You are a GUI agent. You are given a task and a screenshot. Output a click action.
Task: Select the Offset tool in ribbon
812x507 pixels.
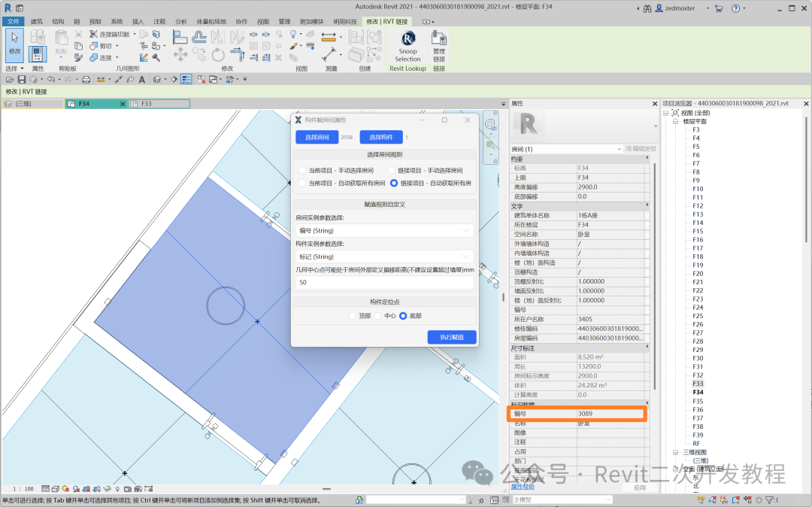point(198,37)
